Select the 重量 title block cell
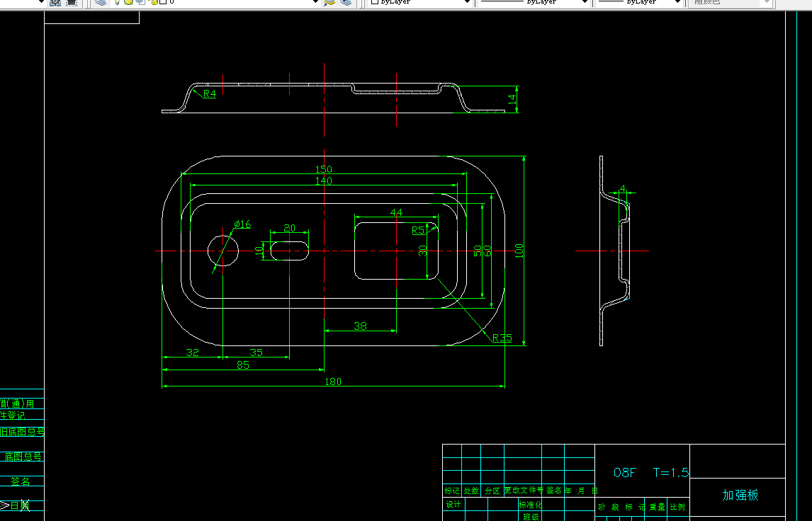 (x=657, y=507)
